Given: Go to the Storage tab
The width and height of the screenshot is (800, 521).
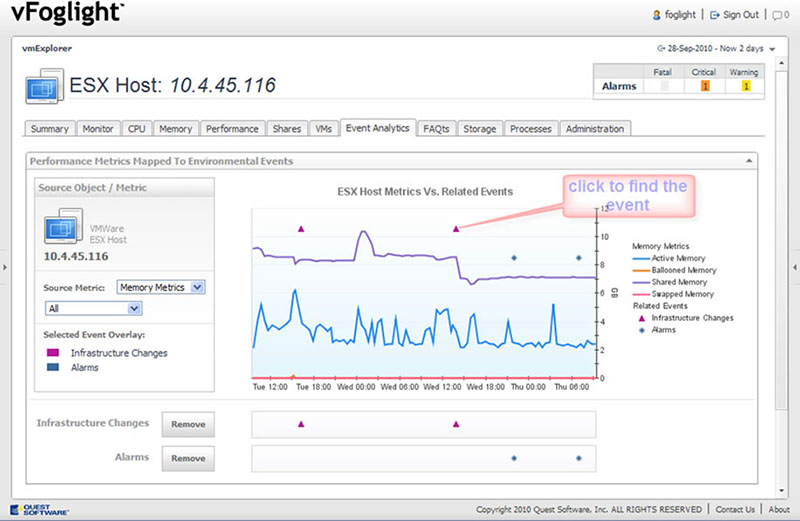Looking at the screenshot, I should (x=480, y=129).
